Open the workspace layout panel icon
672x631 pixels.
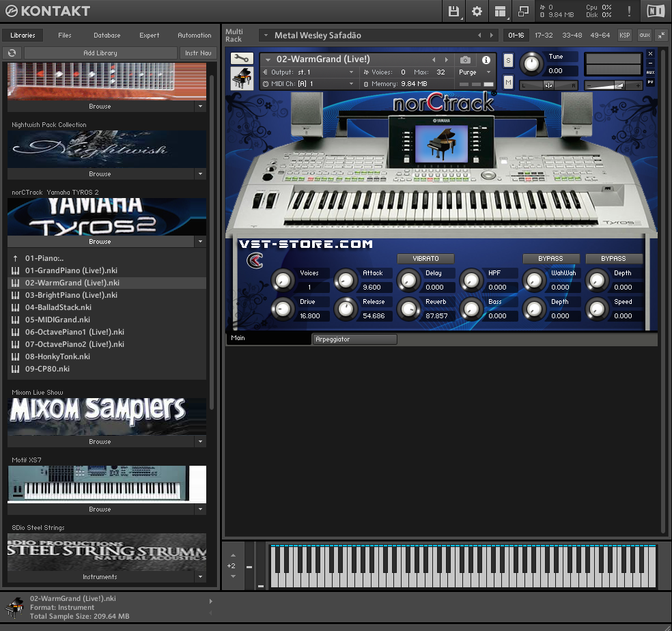coord(500,11)
